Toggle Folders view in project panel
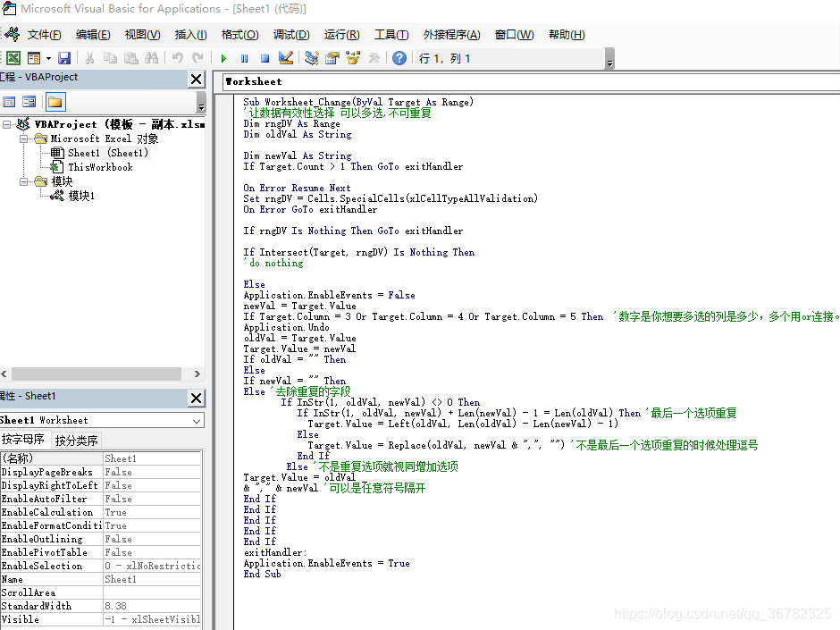The height and width of the screenshot is (630, 840). pyautogui.click(x=55, y=102)
